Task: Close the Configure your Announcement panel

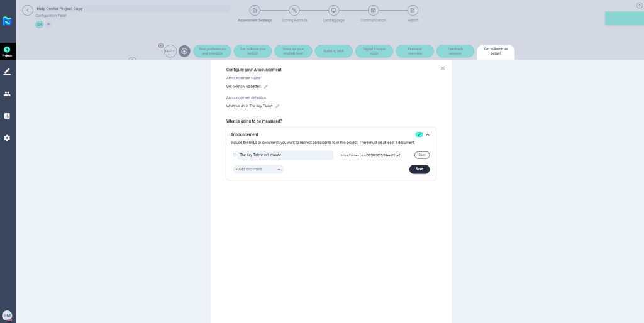Action: (x=443, y=68)
